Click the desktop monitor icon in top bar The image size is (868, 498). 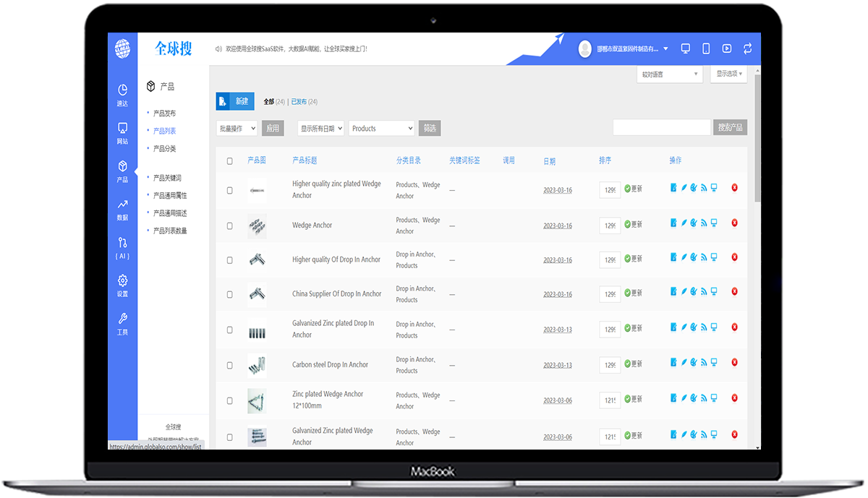685,48
